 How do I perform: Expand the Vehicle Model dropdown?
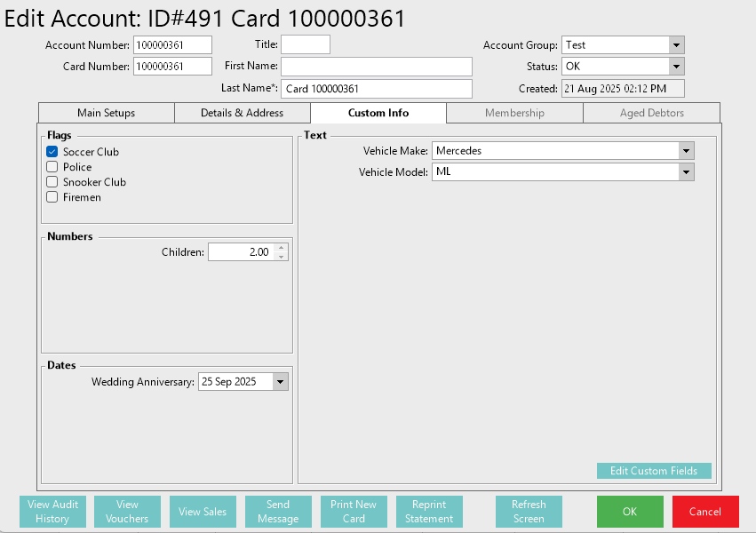pos(686,172)
